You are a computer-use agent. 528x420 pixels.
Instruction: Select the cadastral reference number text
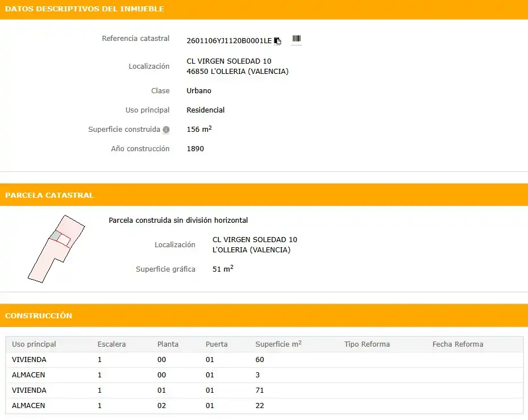pyautogui.click(x=229, y=41)
